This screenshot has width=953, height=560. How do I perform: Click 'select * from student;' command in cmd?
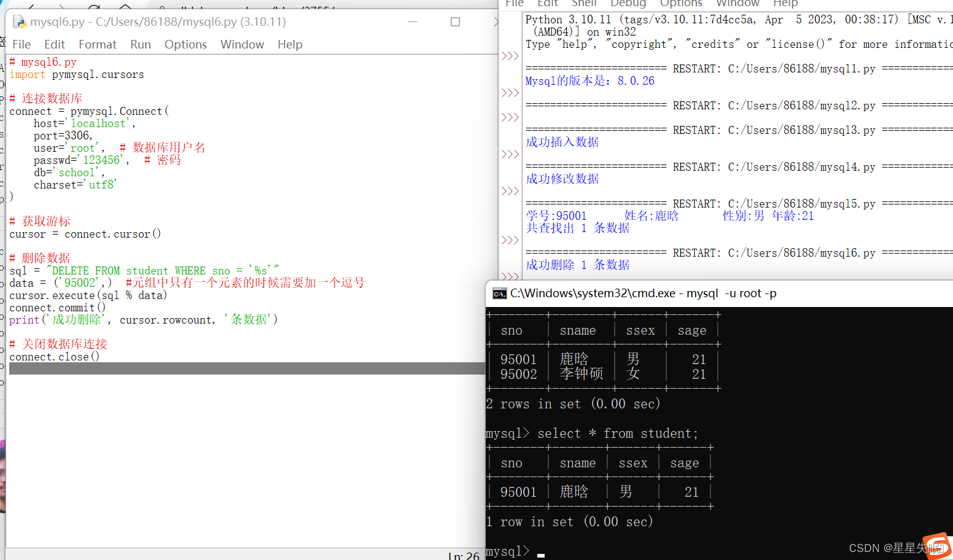pos(618,434)
